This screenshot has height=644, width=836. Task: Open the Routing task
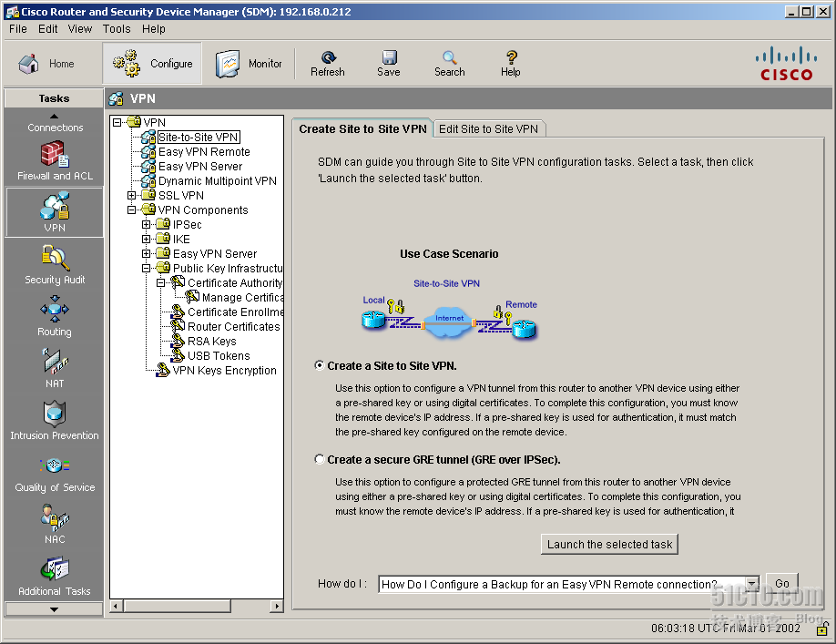click(x=55, y=315)
